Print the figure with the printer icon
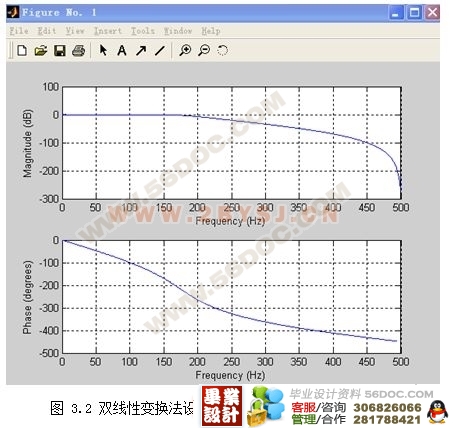The height and width of the screenshot is (428, 453). pos(79,51)
